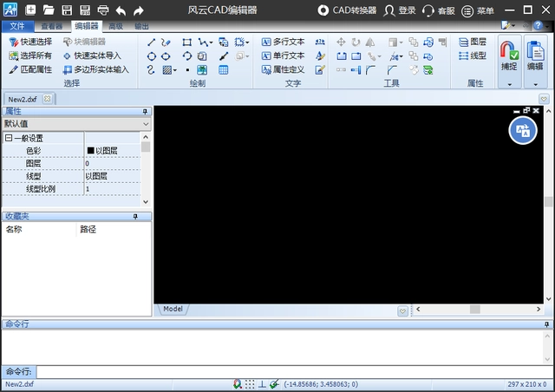Click the New file icon in title bar
The width and height of the screenshot is (555, 392).
30,10
